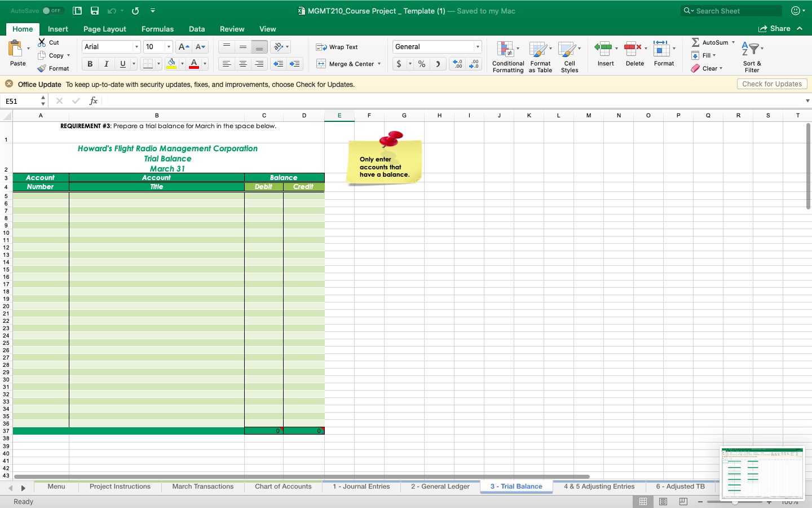Expand the Clear dropdown
The height and width of the screenshot is (508, 812).
pyautogui.click(x=721, y=68)
